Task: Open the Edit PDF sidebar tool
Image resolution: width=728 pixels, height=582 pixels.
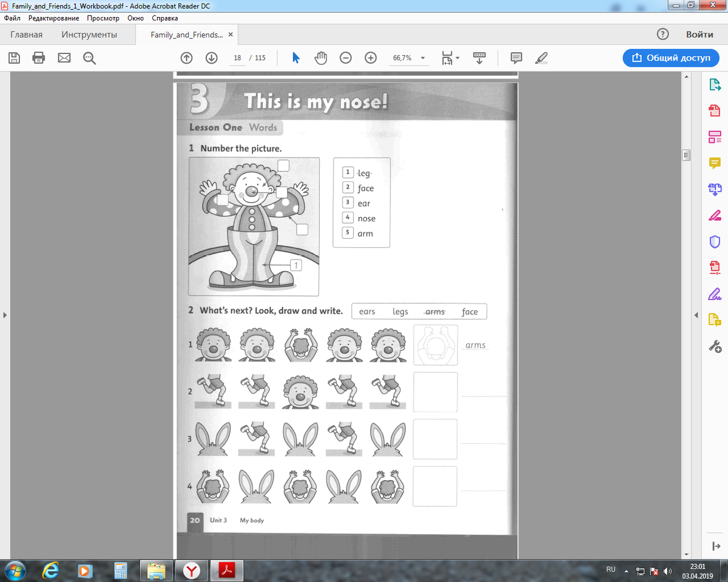Action: tap(715, 137)
